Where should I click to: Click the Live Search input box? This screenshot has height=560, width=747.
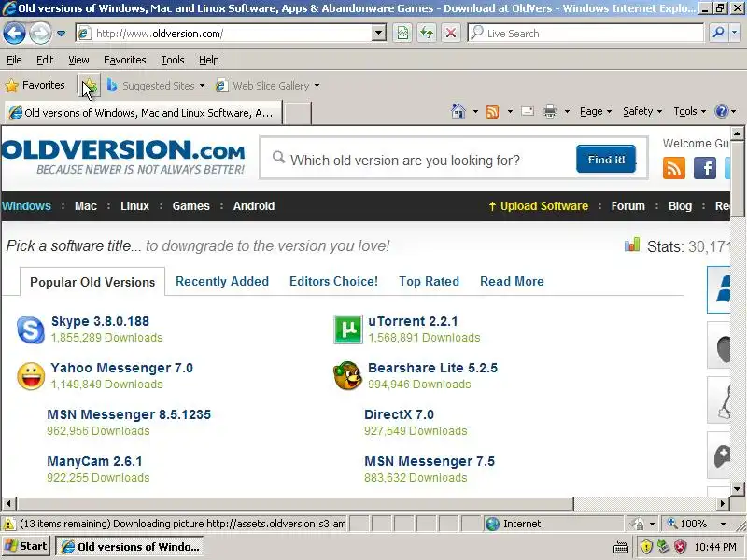tap(586, 34)
